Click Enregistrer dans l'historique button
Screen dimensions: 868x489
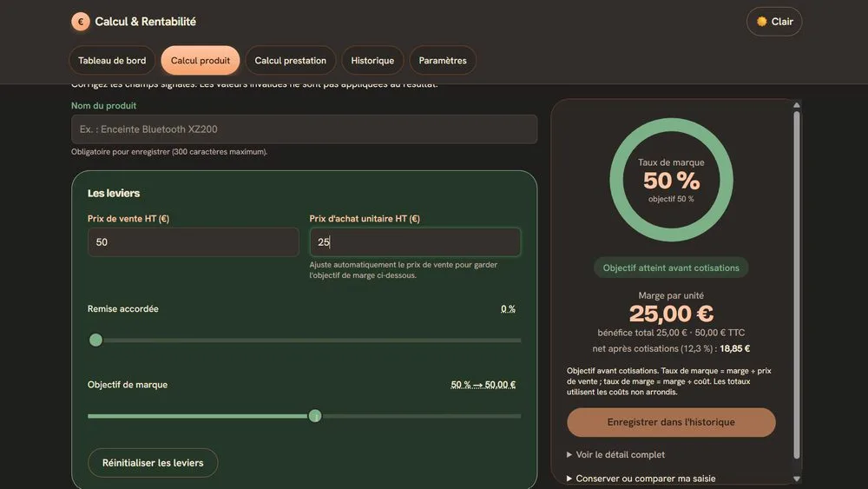pyautogui.click(x=671, y=422)
